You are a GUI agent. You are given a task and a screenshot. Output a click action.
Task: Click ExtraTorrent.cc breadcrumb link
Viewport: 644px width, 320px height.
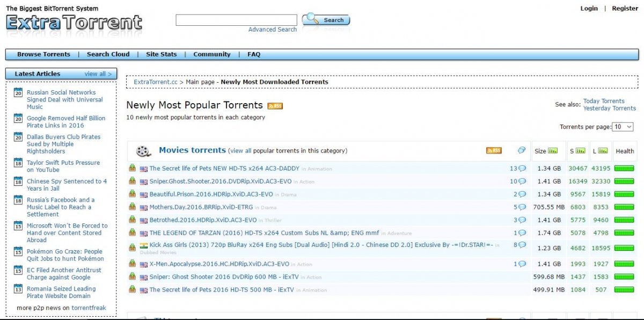coord(156,82)
